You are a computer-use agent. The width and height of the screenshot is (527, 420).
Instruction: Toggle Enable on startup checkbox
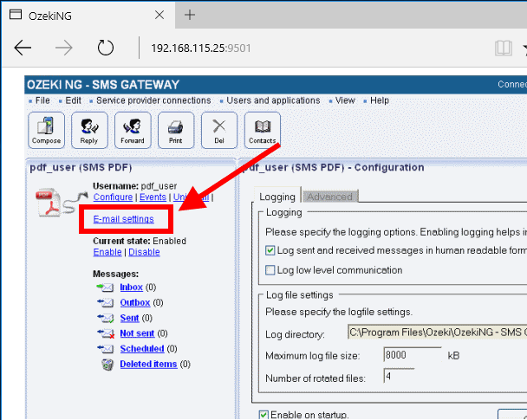click(263, 415)
